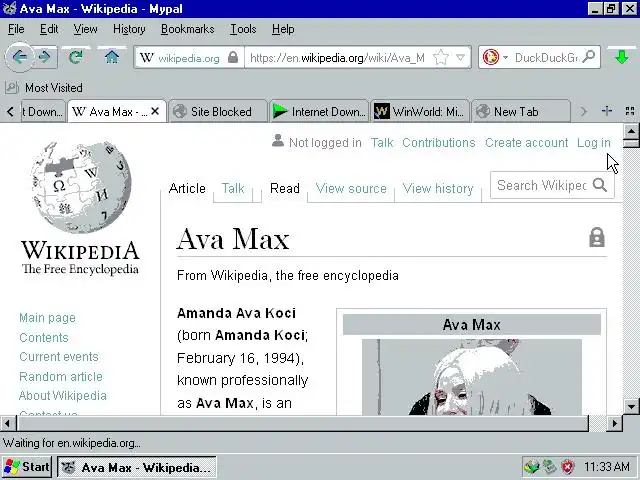This screenshot has width=640, height=480.
Task: Open the article Talk tab
Action: click(x=233, y=188)
